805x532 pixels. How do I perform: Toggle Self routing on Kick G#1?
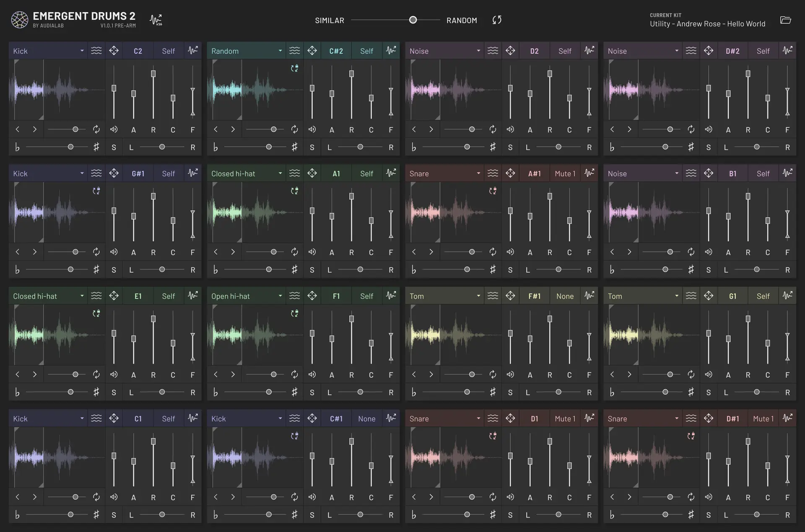click(169, 173)
